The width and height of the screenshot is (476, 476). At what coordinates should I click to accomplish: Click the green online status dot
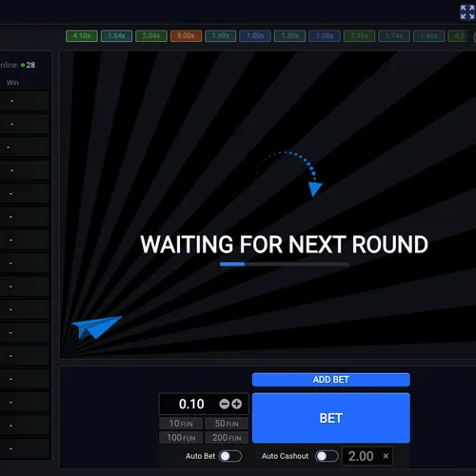coord(23,65)
